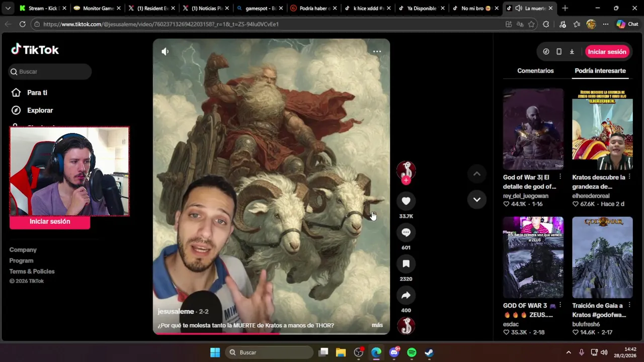Open the spinning music disc at the video's bottom

point(406,326)
